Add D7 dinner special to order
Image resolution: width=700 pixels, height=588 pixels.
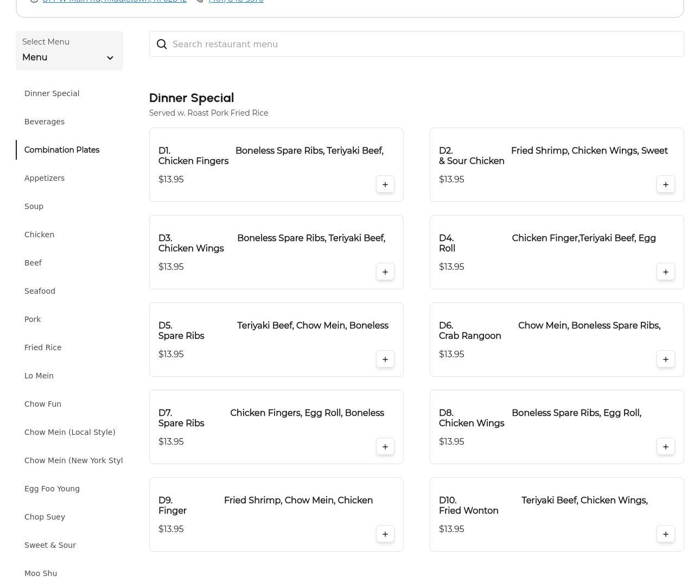[385, 447]
